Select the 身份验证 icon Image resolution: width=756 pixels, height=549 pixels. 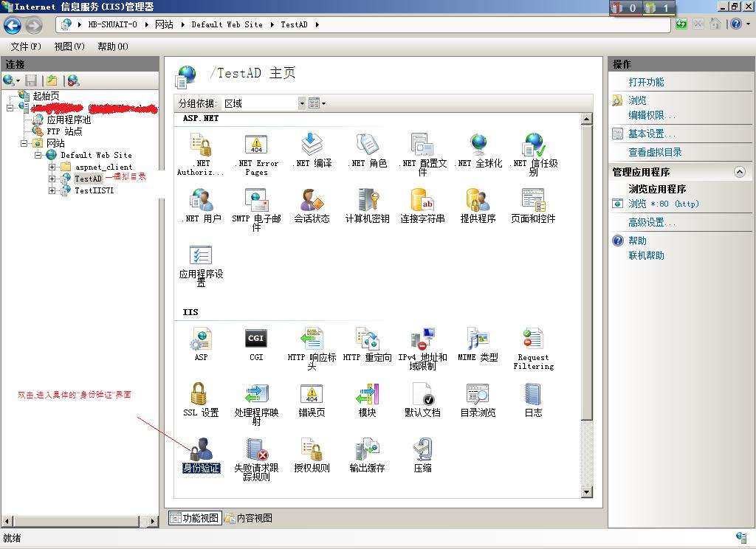201,455
